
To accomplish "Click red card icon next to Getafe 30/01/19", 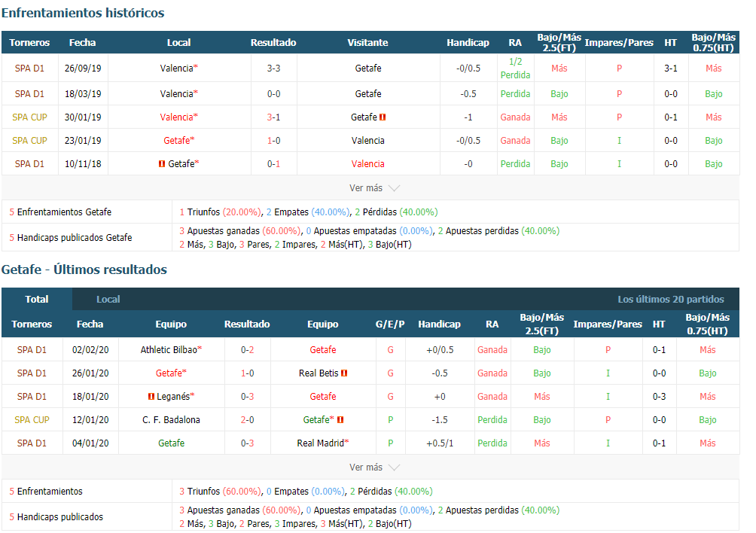I will coord(383,117).
